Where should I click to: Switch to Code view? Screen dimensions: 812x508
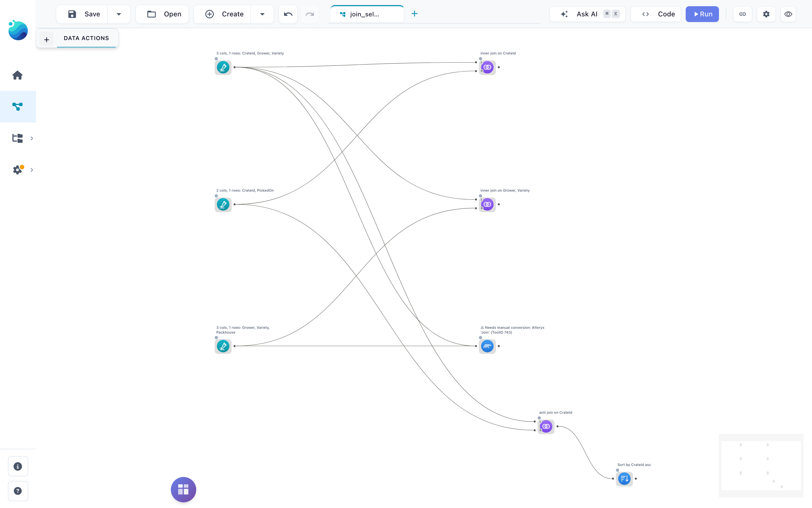tap(656, 14)
